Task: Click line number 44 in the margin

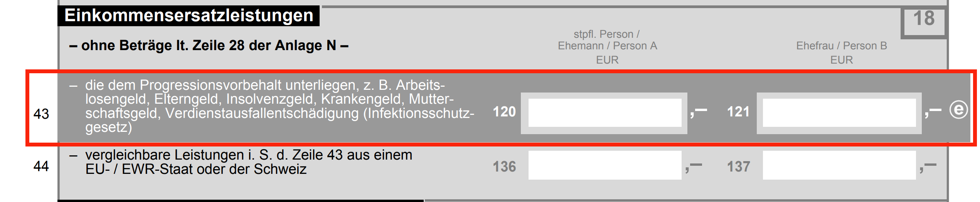Action: 41,166
